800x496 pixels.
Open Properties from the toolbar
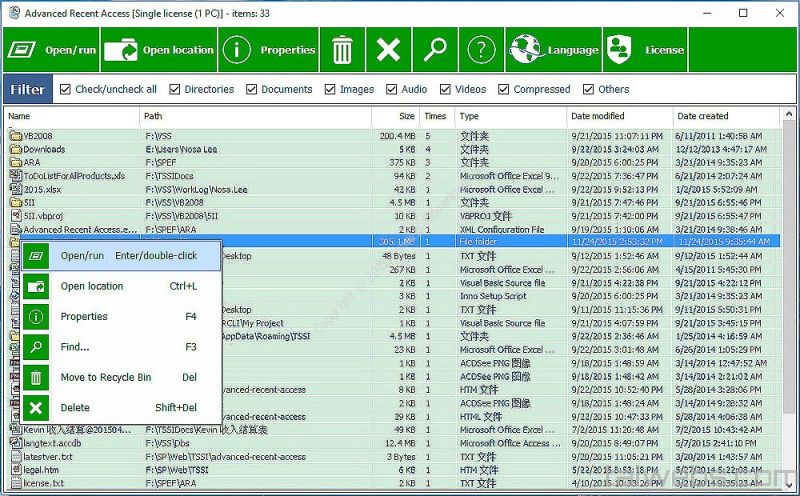[269, 49]
